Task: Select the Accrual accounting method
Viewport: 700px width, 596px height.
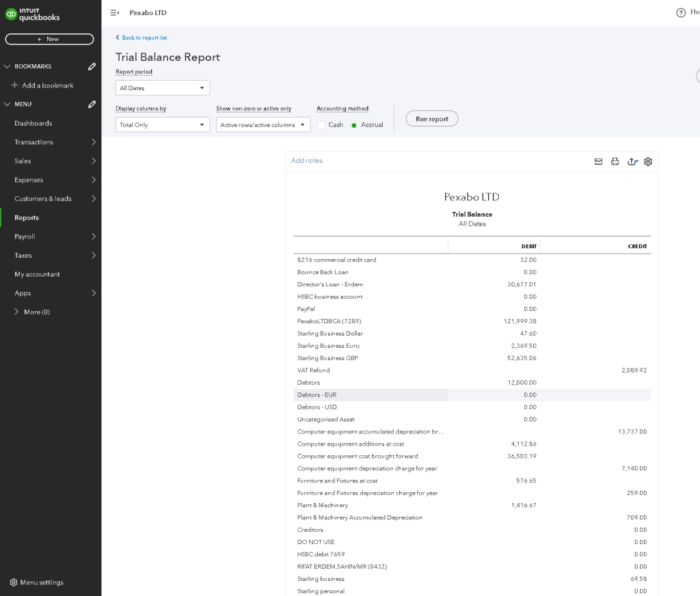Action: coord(353,125)
